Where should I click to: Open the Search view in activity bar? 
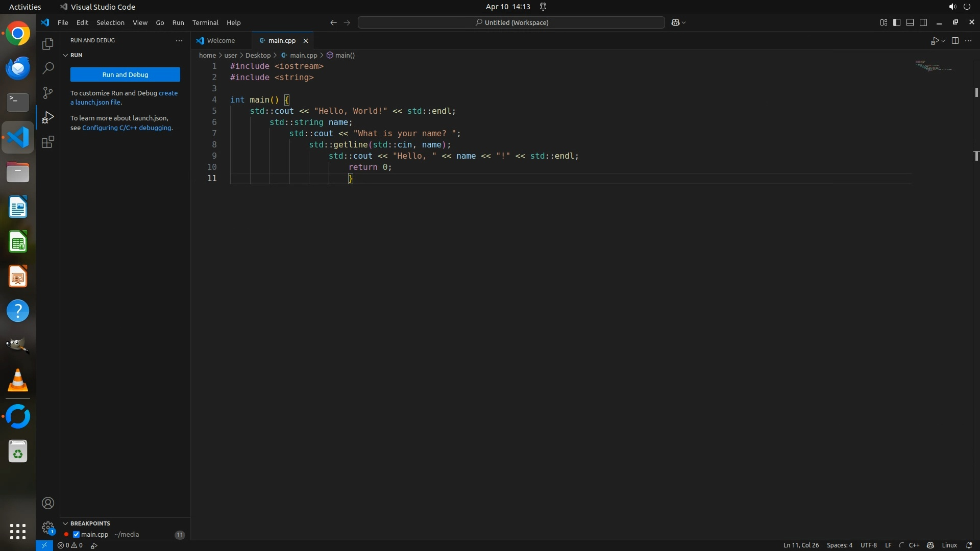pyautogui.click(x=48, y=68)
